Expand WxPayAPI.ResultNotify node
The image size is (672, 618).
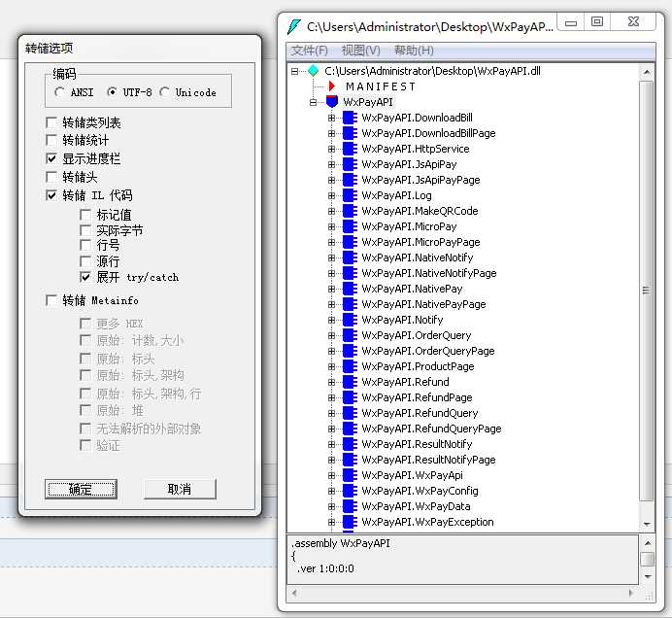coord(331,444)
